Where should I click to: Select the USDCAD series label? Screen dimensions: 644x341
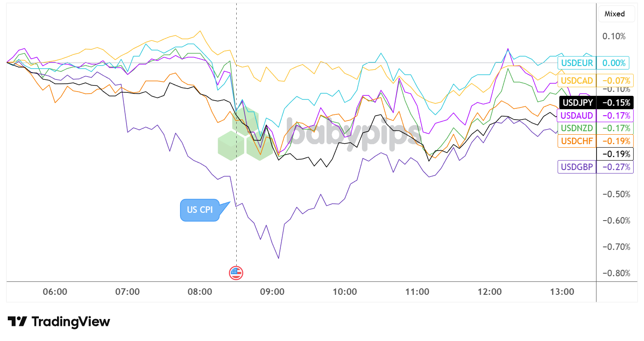(577, 80)
